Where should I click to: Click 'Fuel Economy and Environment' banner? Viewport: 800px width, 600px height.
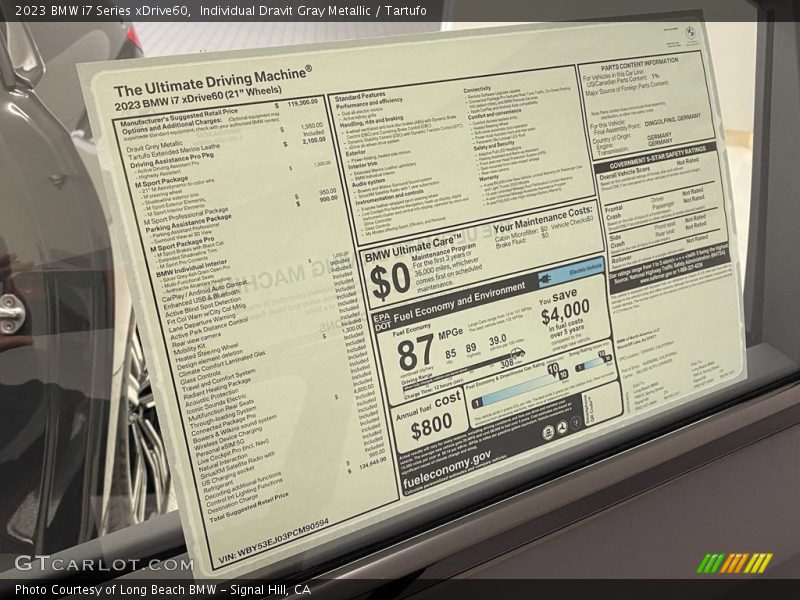pyautogui.click(x=459, y=301)
